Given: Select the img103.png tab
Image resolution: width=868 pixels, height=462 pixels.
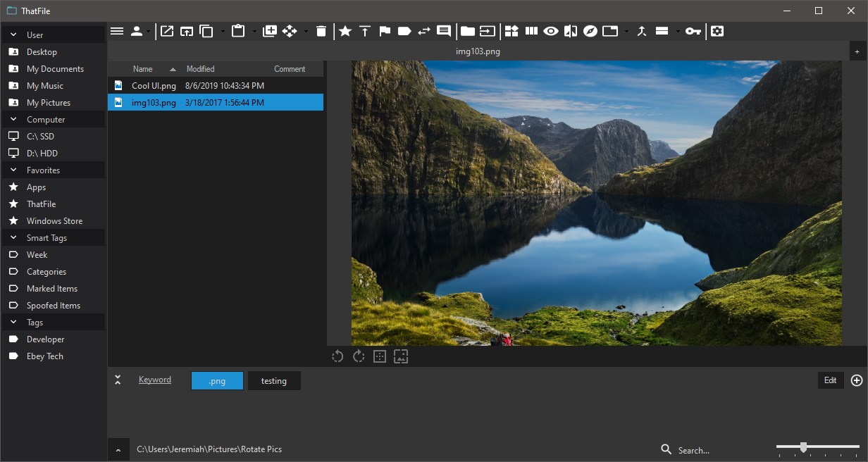Looking at the screenshot, I should click(x=478, y=51).
